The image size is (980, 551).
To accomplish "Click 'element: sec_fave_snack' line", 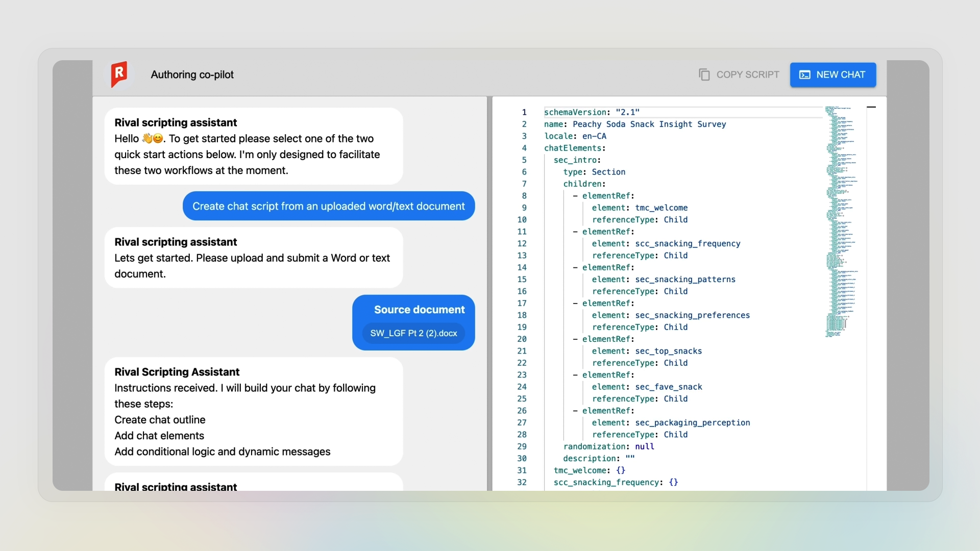I will click(x=647, y=387).
